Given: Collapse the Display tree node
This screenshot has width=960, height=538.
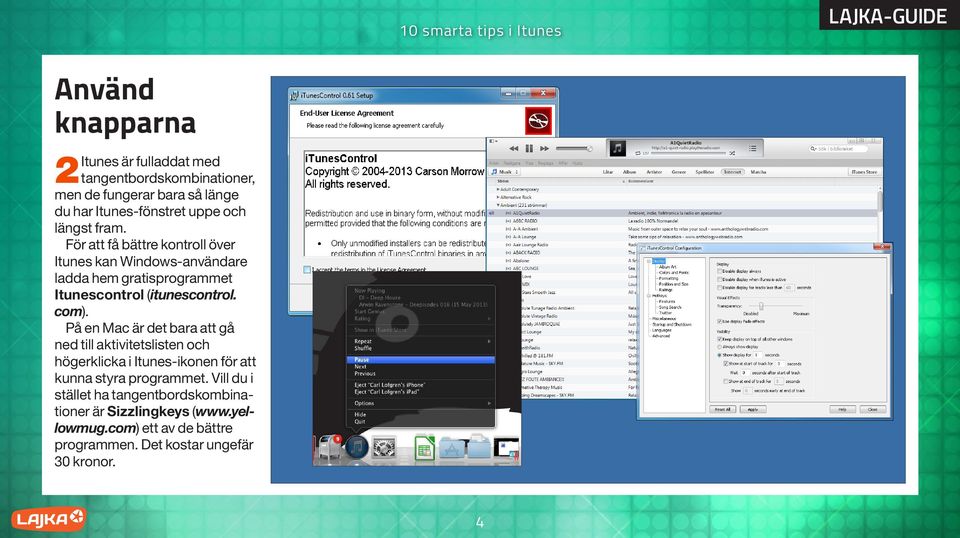Looking at the screenshot, I should click(648, 261).
